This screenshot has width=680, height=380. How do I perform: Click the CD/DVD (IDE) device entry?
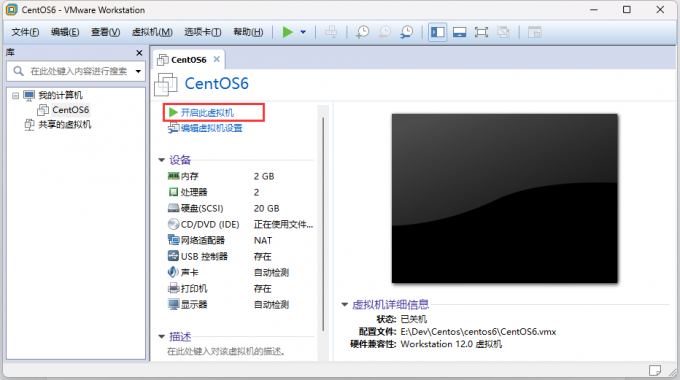click(203, 224)
